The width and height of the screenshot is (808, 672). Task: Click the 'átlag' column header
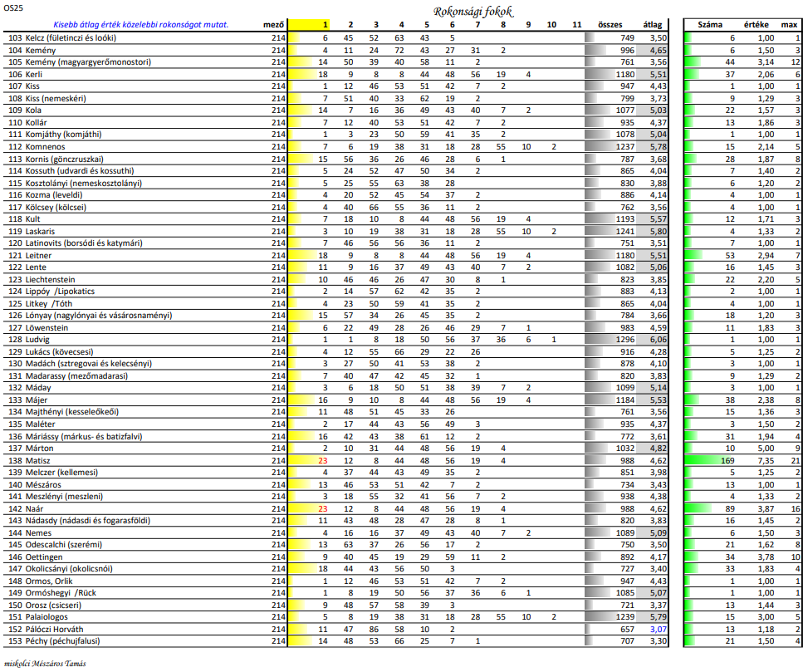(653, 25)
